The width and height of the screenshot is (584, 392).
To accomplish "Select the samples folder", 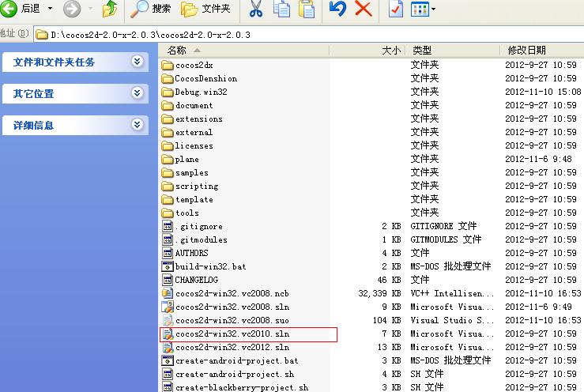I will click(x=185, y=172).
